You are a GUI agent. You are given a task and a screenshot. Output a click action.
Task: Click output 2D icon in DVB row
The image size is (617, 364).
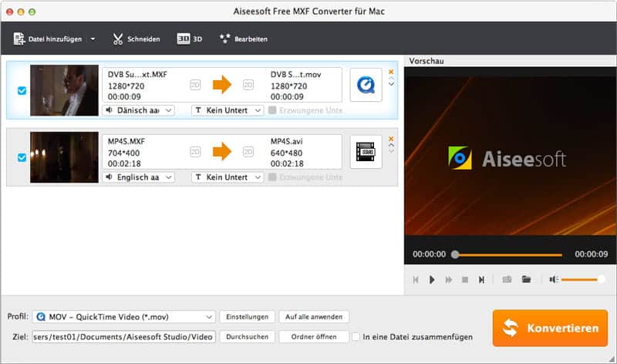(x=248, y=85)
